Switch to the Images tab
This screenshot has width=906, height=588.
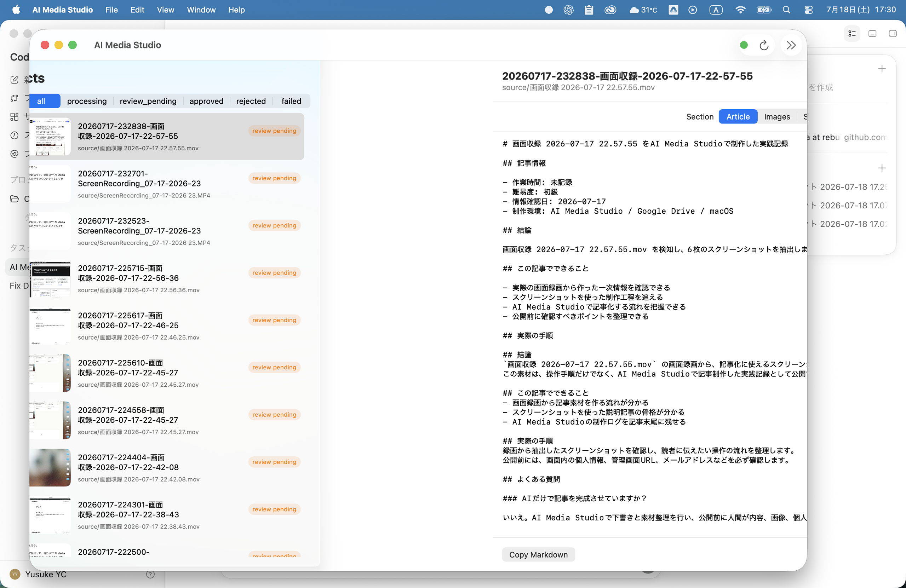(777, 117)
